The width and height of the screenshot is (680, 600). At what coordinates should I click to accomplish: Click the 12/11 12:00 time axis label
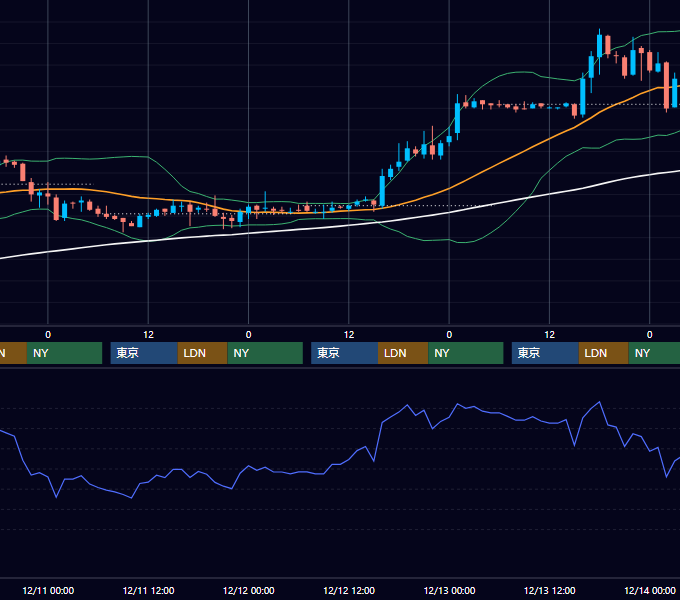148,590
